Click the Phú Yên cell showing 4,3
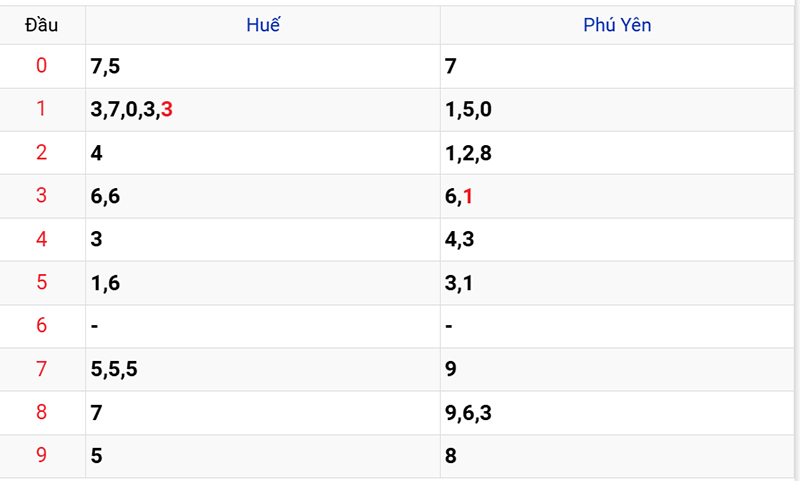The image size is (800, 481). (460, 240)
